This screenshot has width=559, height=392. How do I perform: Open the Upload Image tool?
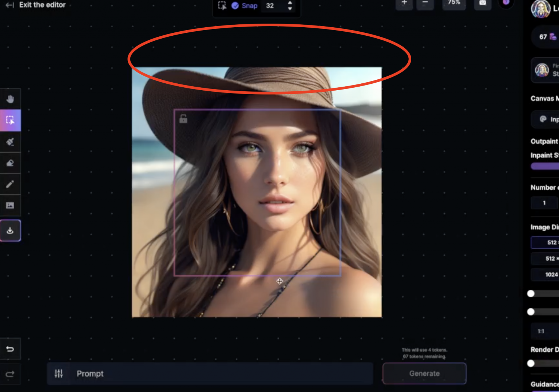[10, 205]
